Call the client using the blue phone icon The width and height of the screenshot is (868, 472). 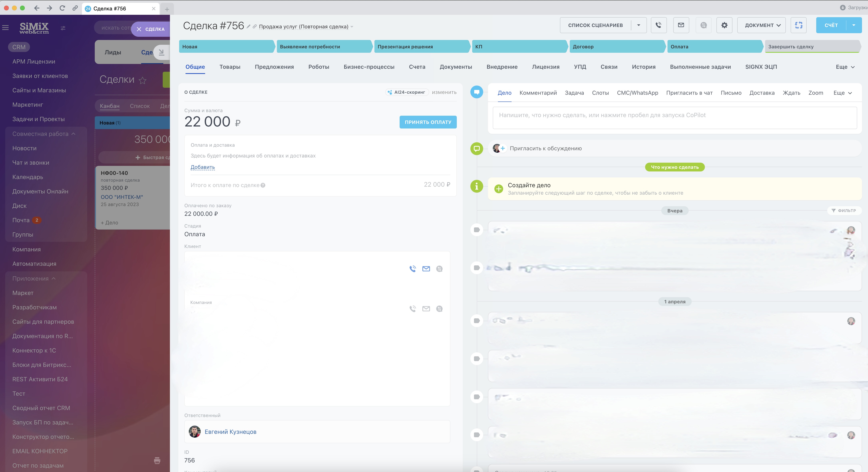point(412,269)
